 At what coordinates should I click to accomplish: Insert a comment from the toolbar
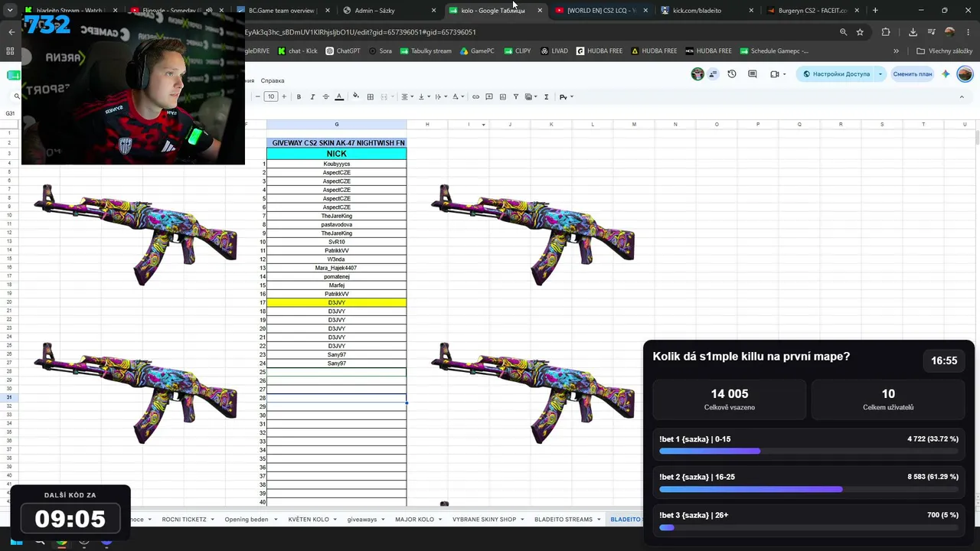(489, 96)
